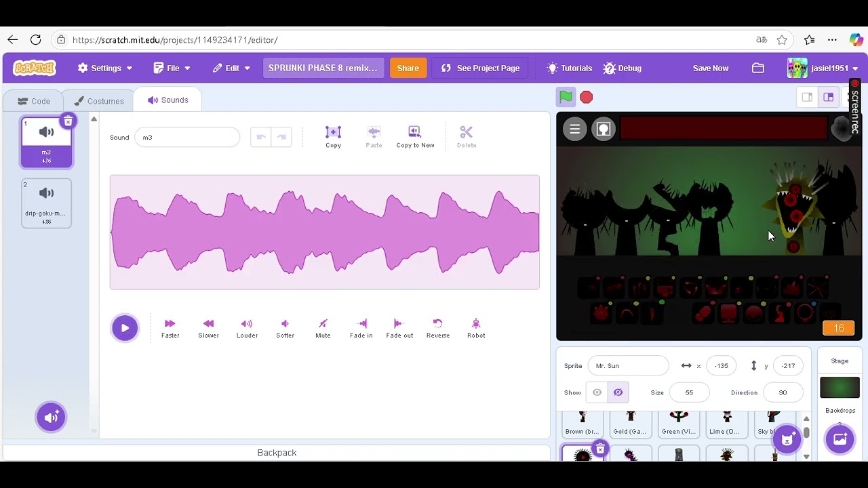Apply the Softer effect
This screenshot has height=488, width=868.
pos(285,329)
